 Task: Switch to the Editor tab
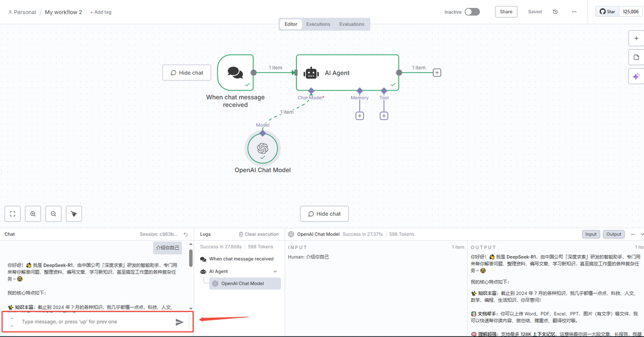click(x=291, y=24)
